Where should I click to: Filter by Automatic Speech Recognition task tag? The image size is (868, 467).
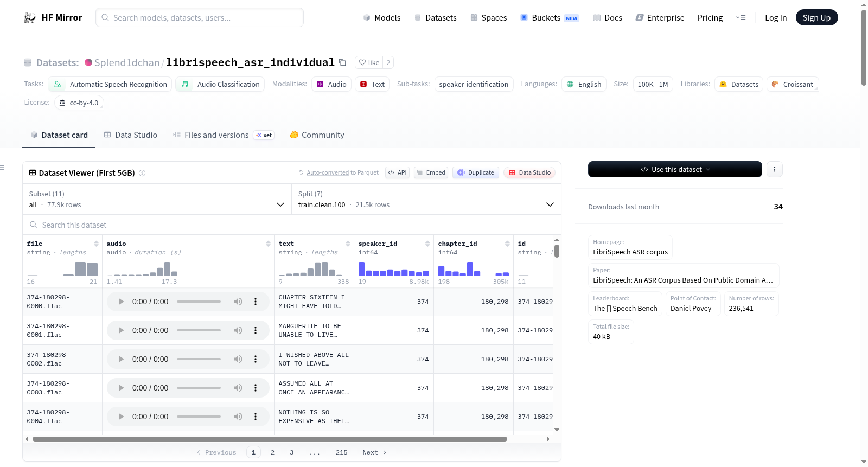click(x=110, y=84)
